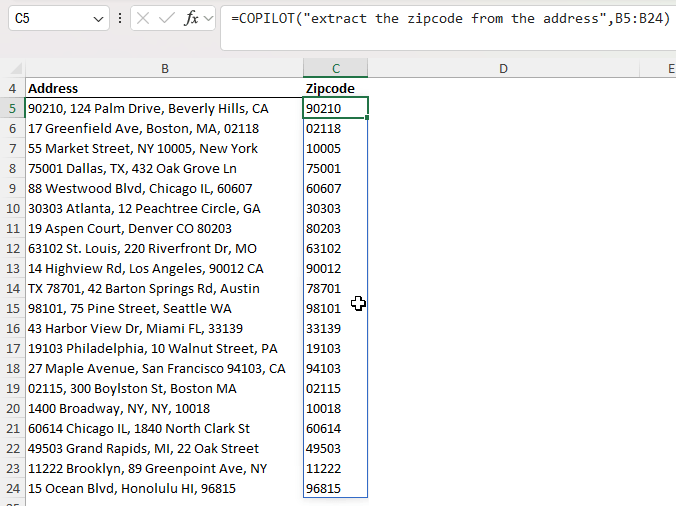Select column B header

[165, 69]
